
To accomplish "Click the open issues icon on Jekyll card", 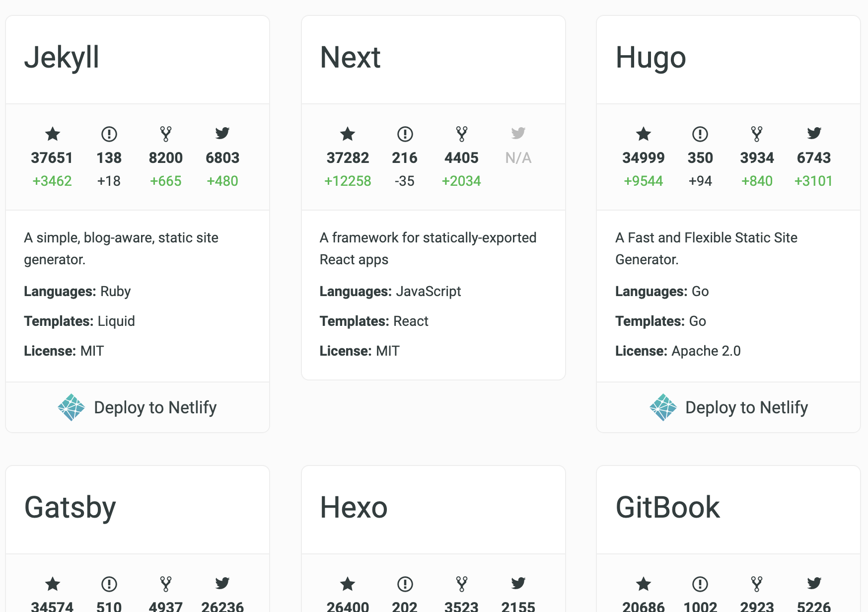I will click(x=109, y=134).
